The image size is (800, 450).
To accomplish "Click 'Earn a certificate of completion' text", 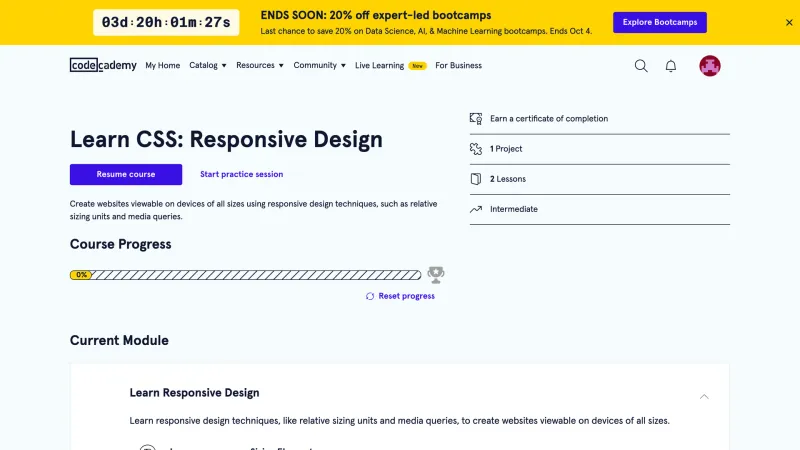I will pyautogui.click(x=549, y=119).
